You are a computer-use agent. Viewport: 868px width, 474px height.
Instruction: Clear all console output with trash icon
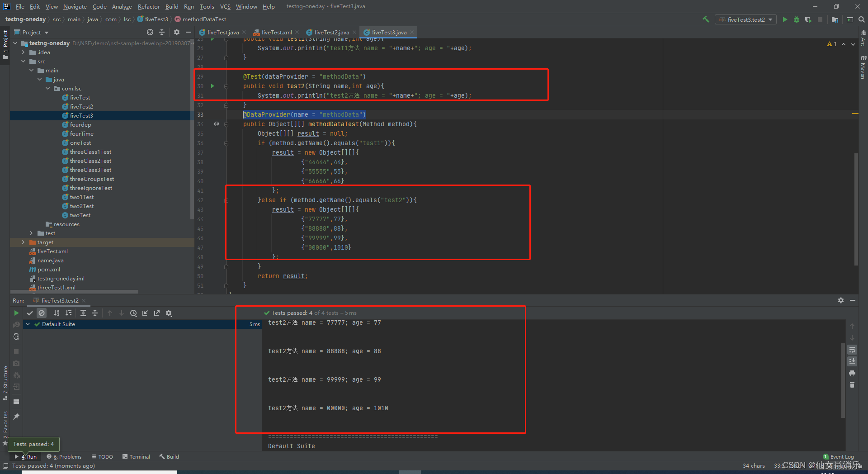pyautogui.click(x=852, y=385)
